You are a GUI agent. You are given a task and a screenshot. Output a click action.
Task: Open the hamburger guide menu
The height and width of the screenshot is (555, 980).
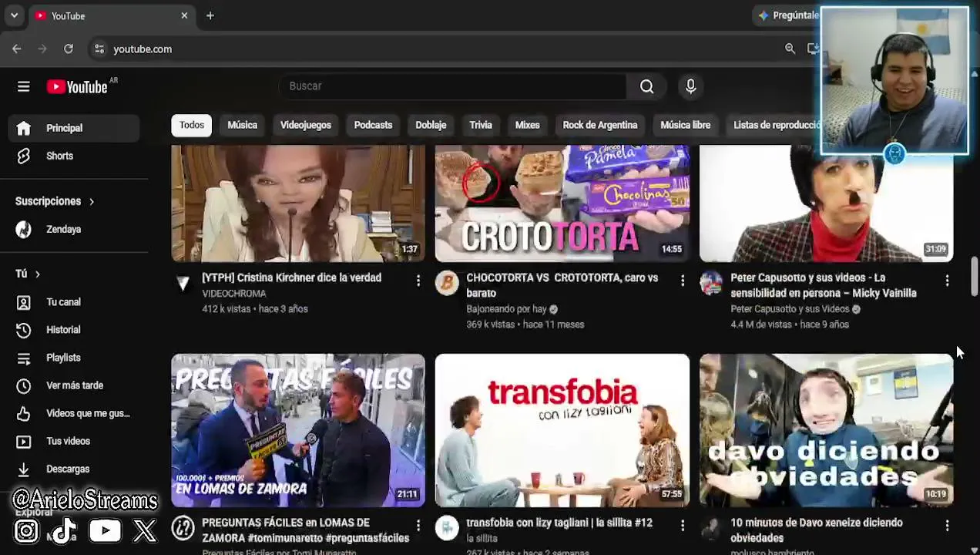(23, 86)
